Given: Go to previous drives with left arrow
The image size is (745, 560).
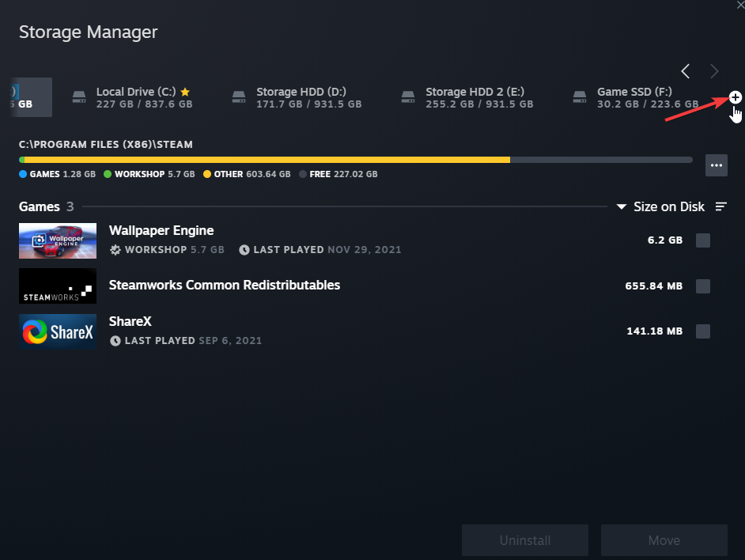Looking at the screenshot, I should 685,71.
